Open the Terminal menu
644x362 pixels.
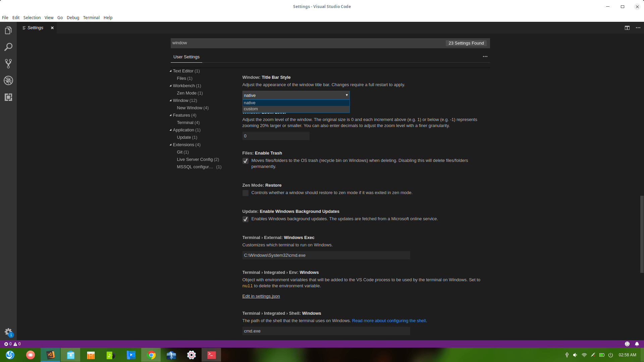[x=91, y=17]
